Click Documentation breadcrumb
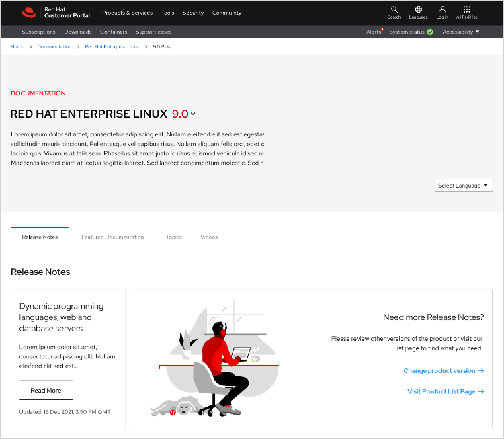This screenshot has height=439, width=504. tap(54, 46)
